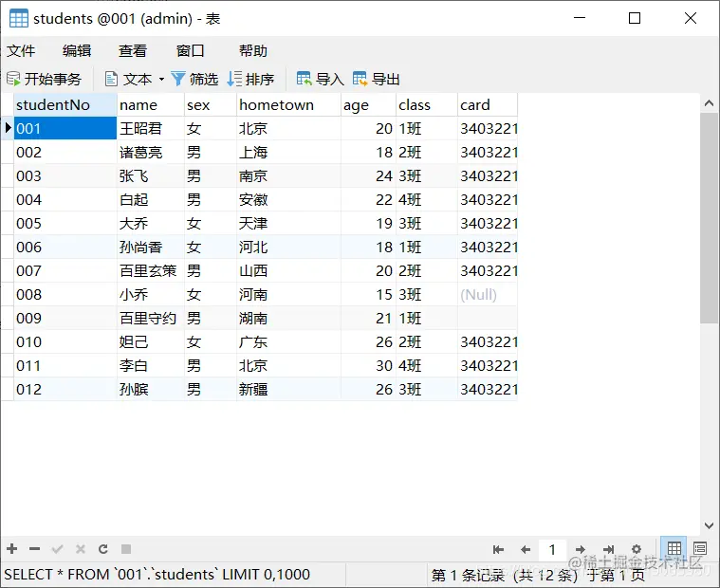
Task: Click the refresh icon in bottom bar
Action: coord(103,549)
